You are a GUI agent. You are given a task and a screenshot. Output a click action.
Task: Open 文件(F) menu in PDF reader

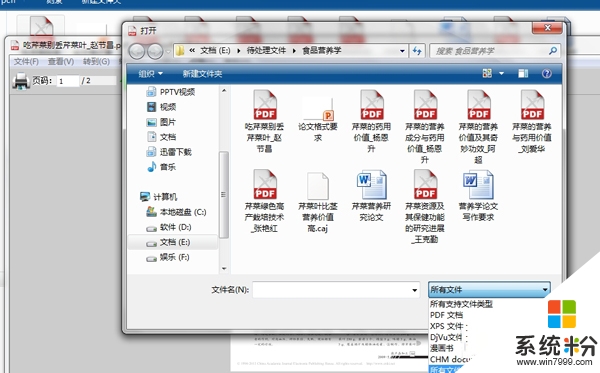tap(26, 62)
